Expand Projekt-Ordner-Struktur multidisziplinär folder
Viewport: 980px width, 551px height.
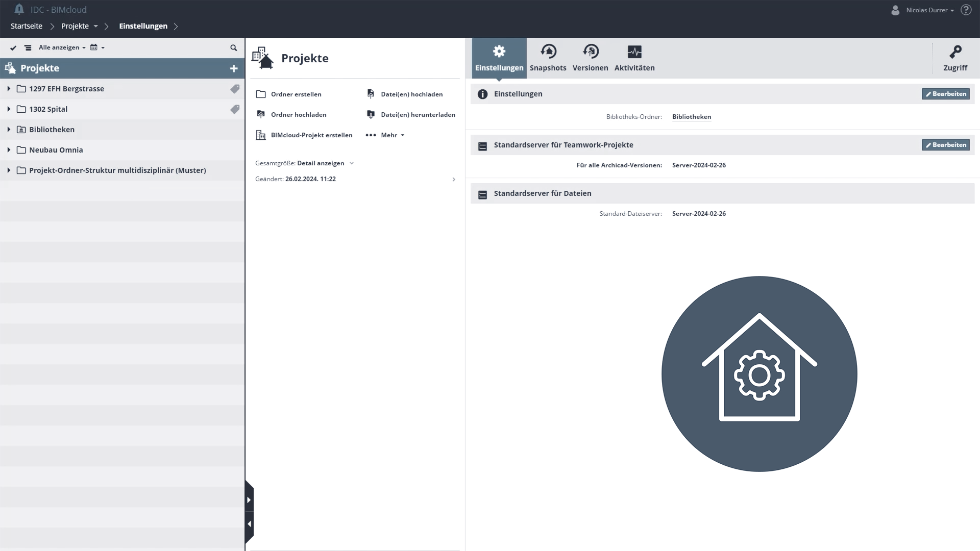pyautogui.click(x=9, y=170)
